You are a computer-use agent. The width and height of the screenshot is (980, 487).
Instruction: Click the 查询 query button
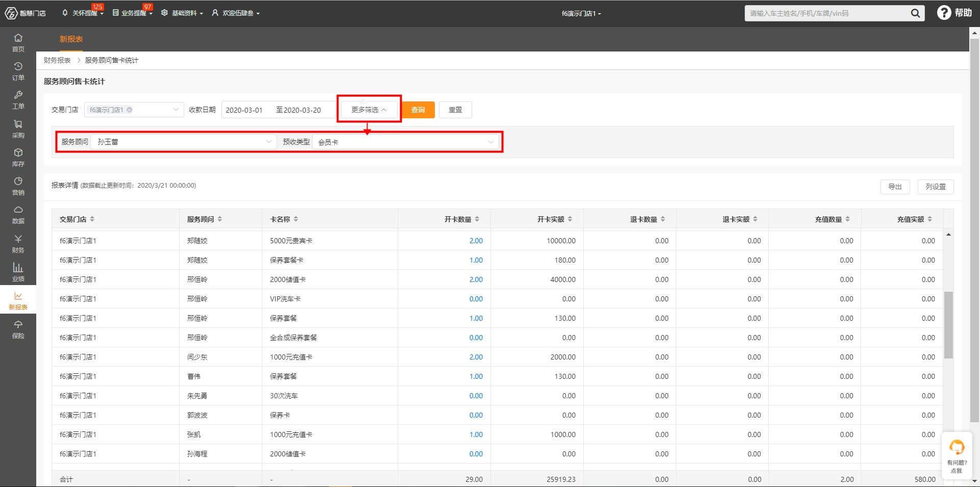click(418, 110)
